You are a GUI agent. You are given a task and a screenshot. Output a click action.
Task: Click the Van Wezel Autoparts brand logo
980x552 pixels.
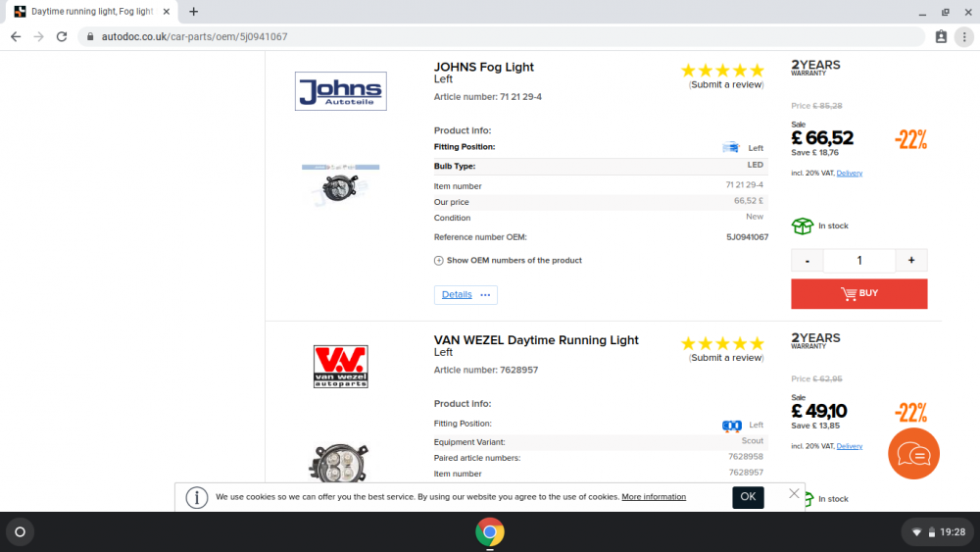341,367
